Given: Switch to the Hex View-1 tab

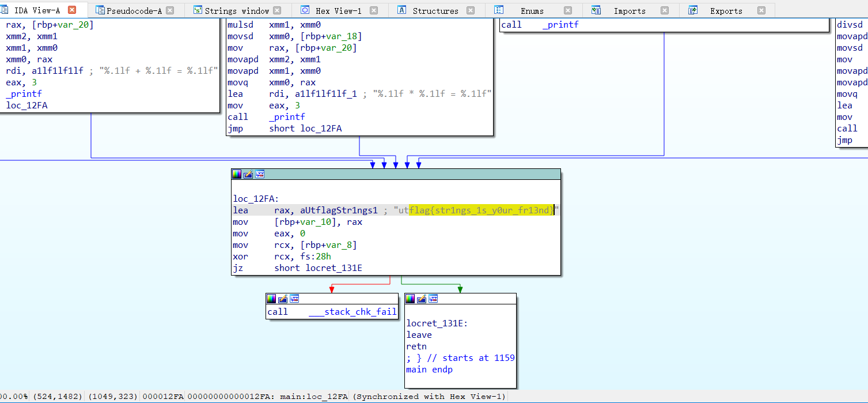Looking at the screenshot, I should [x=338, y=10].
